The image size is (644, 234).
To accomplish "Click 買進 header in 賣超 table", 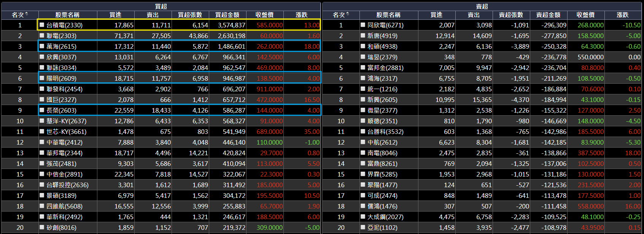I will [437, 15].
